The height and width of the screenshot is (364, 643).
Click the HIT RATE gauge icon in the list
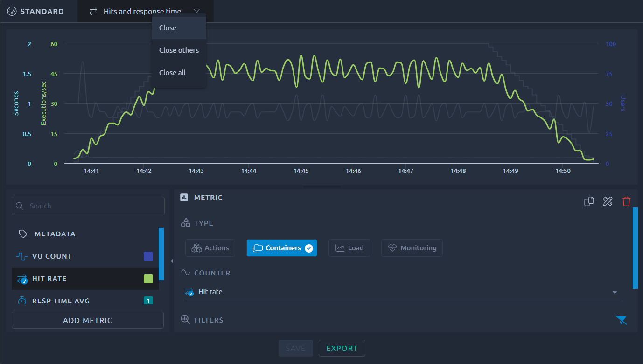pos(22,279)
